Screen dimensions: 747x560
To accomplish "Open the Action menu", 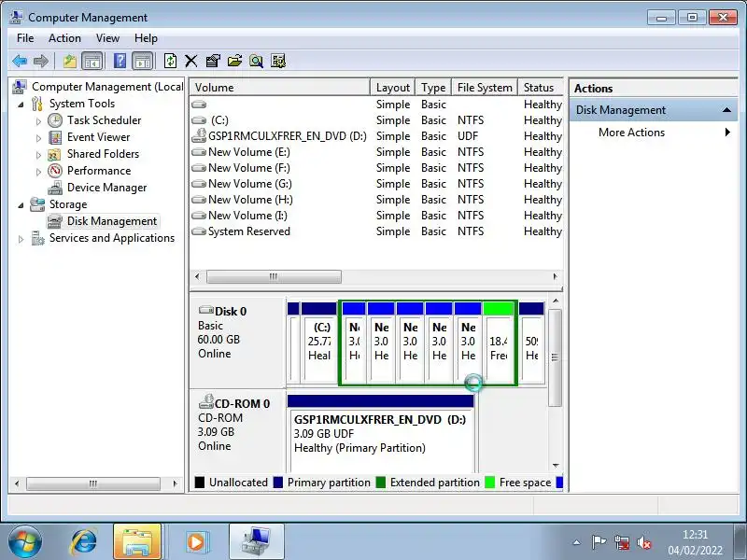I will click(64, 38).
